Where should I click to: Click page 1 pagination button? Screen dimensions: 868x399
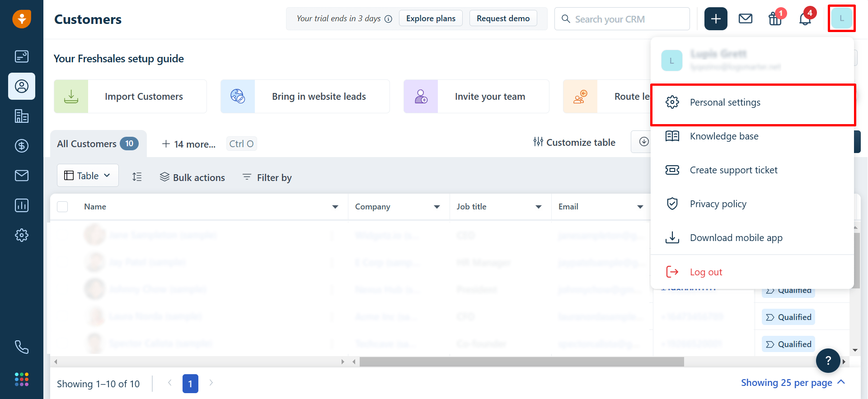(x=190, y=384)
